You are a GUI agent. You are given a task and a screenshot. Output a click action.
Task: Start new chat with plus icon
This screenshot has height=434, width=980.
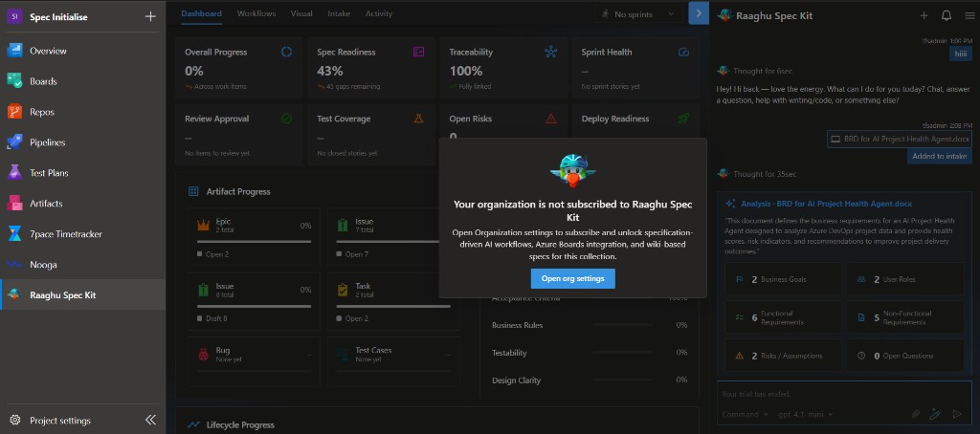coord(924,15)
